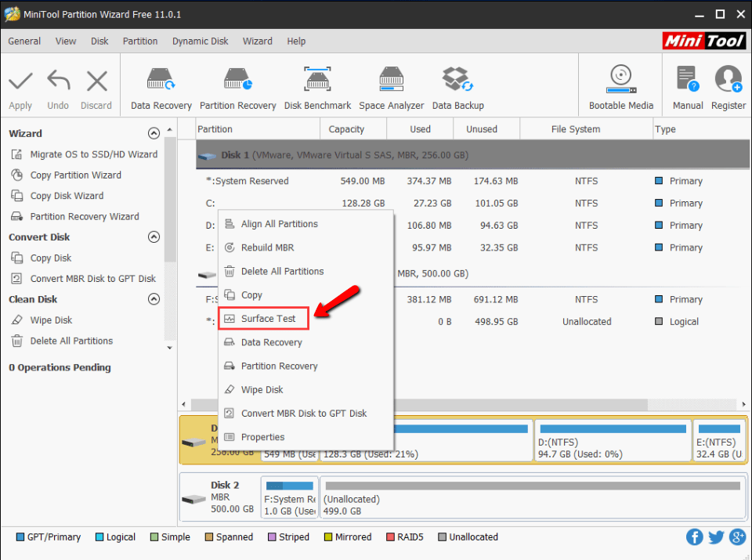Screen dimensions: 752x560
Task: Undo the last pending operation
Action: [58, 85]
